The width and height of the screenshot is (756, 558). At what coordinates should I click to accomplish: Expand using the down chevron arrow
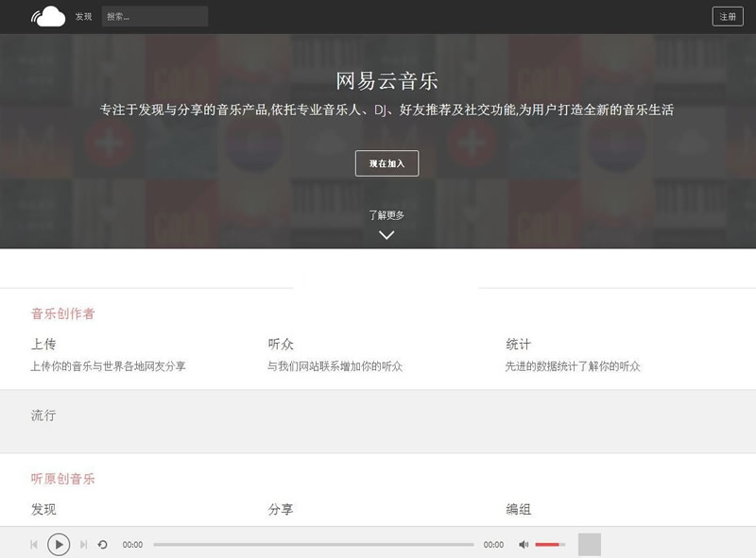(x=387, y=235)
